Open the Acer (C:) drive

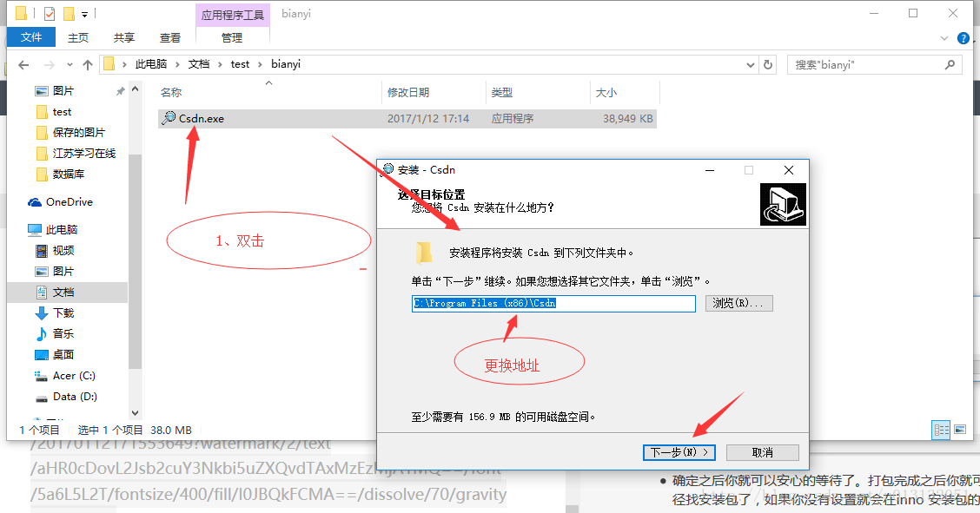tap(74, 376)
